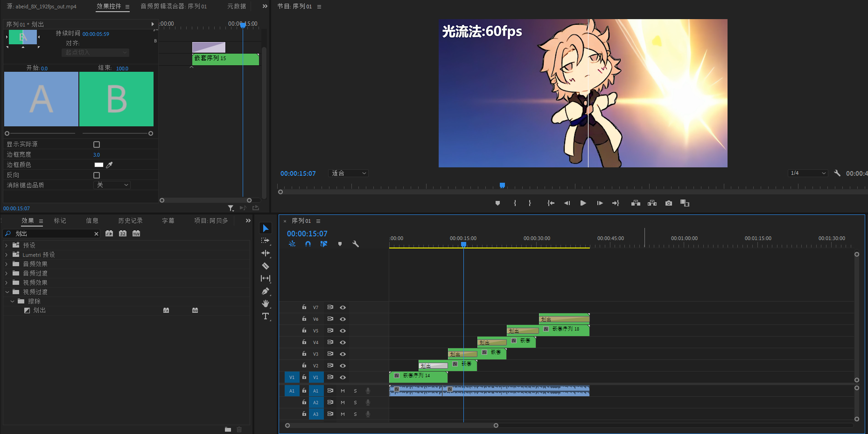Select the Pen tool
Viewport: 868px width, 434px height.
[266, 291]
